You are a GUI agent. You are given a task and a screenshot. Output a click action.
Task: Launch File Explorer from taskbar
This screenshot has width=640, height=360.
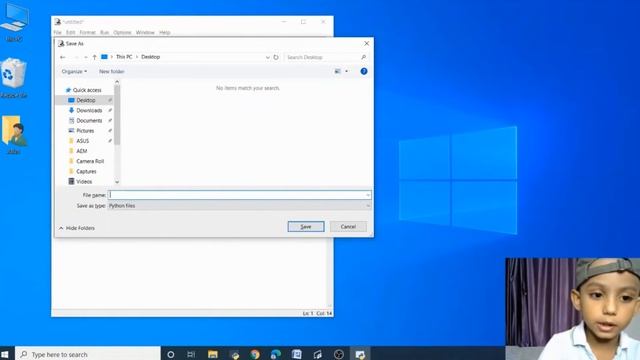(213, 354)
